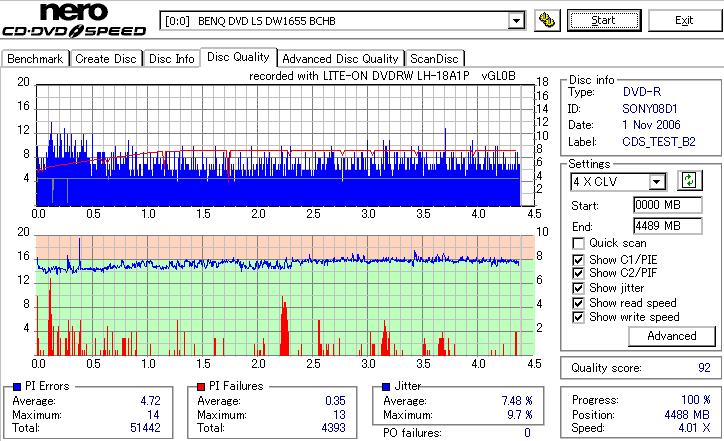Click the Start button
724x441 pixels.
604,21
